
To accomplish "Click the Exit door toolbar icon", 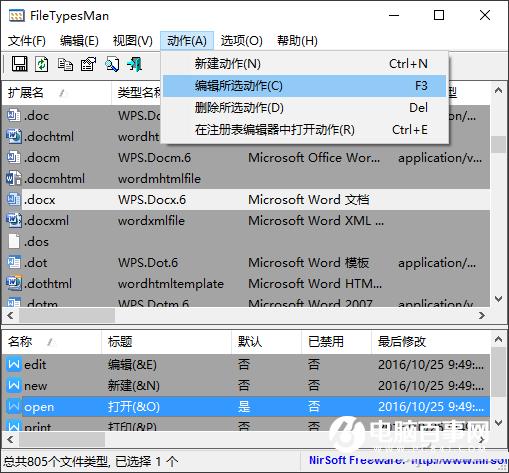I will (135, 64).
